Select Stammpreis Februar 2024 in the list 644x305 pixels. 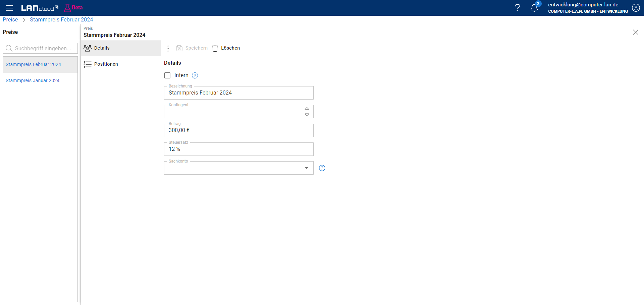click(40, 64)
